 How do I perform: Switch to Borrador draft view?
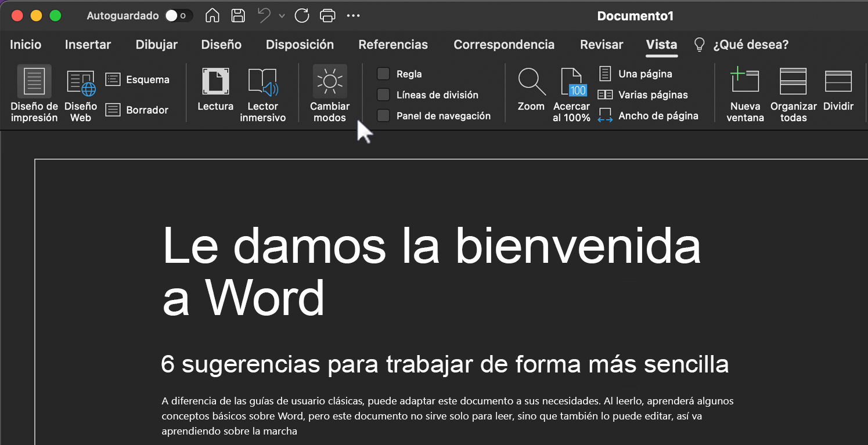tap(137, 110)
